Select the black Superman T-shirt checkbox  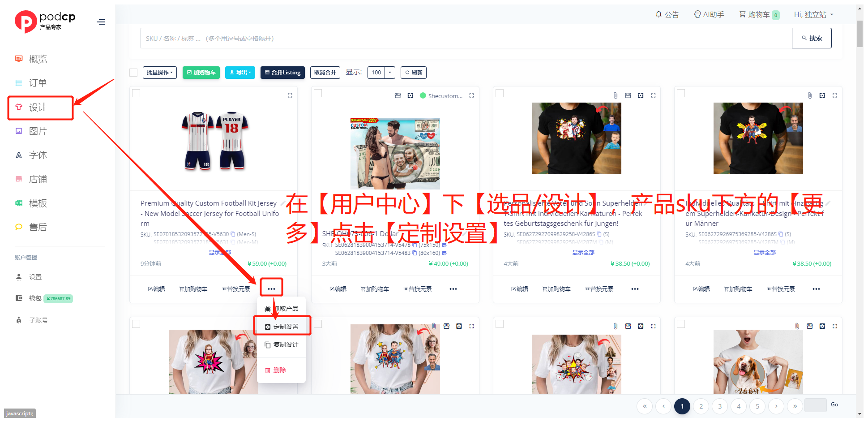[x=681, y=93]
